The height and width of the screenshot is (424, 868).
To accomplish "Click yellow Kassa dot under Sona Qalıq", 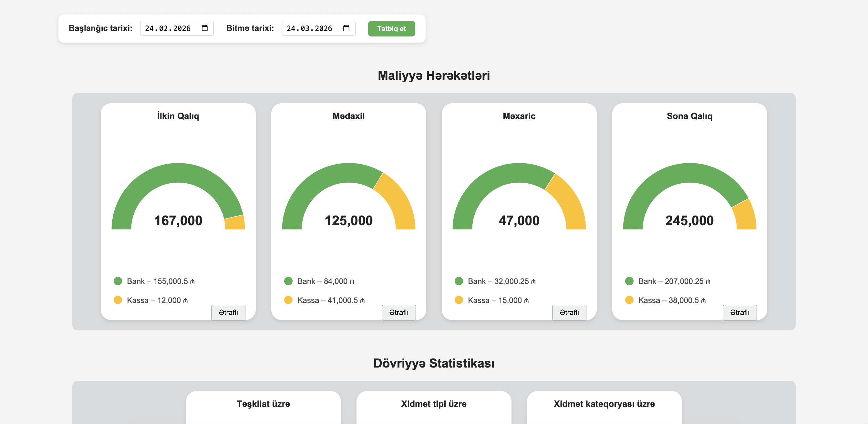I will point(629,300).
